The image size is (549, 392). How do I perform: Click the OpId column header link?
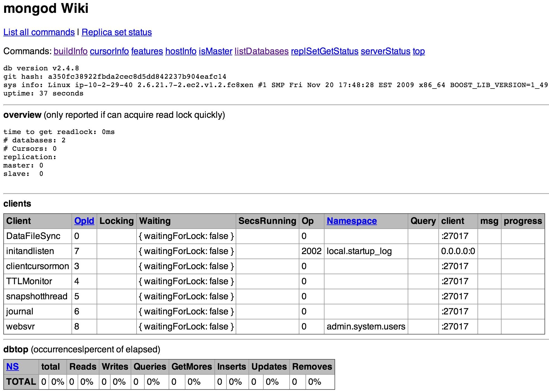coord(84,221)
